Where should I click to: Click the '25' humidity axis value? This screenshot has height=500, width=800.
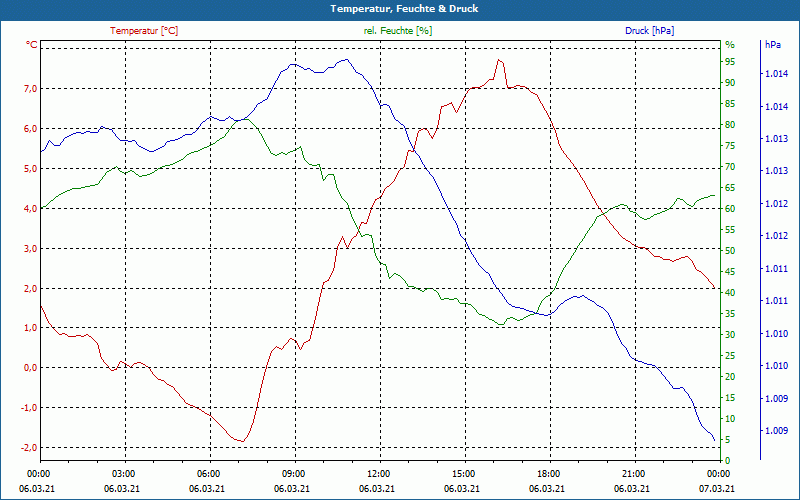(730, 356)
